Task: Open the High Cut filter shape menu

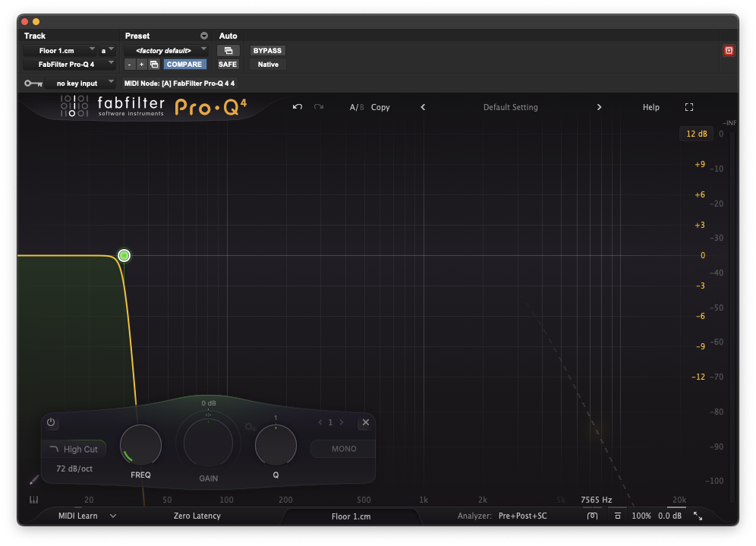Action: click(74, 449)
